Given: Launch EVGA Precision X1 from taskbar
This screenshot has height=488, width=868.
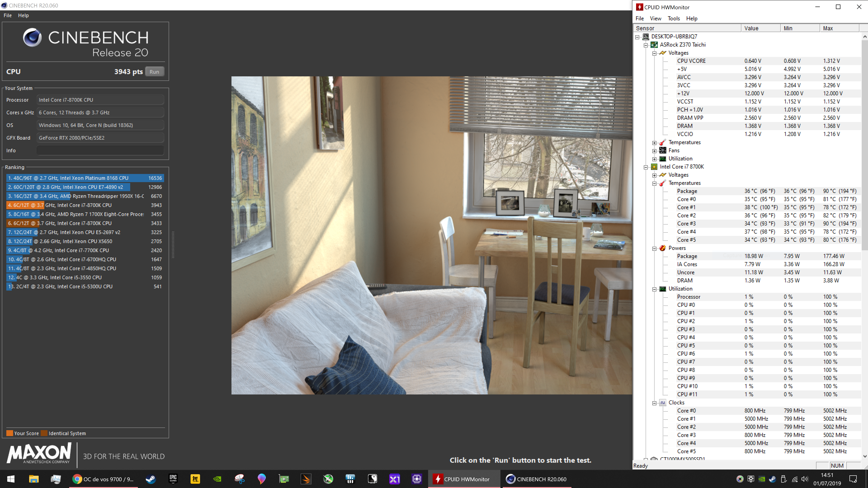Looking at the screenshot, I should (x=394, y=479).
